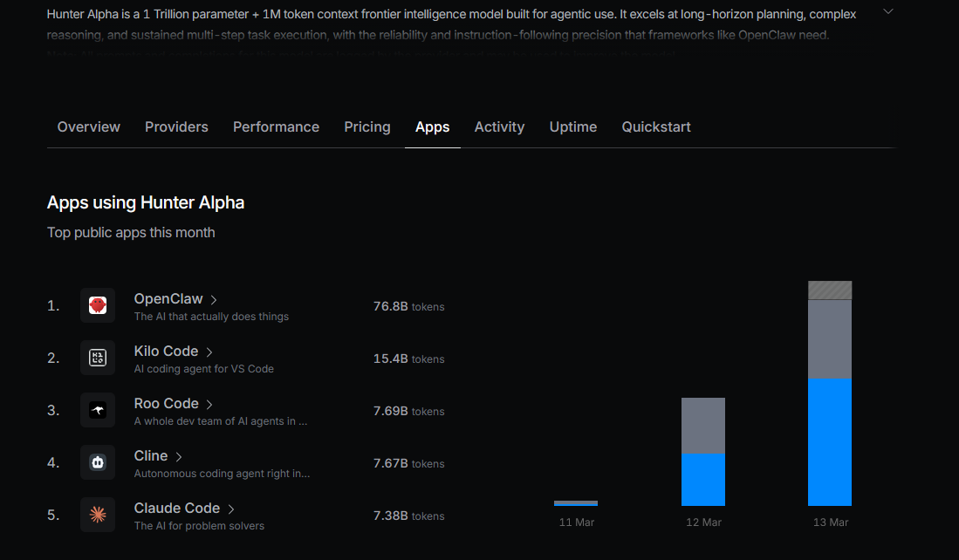959x560 pixels.
Task: Click the '7.38B tokens' value
Action: click(x=408, y=516)
